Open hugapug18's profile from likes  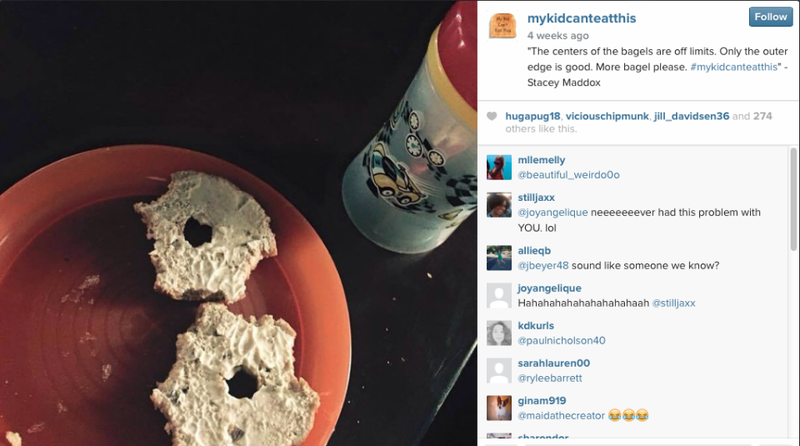pos(533,116)
